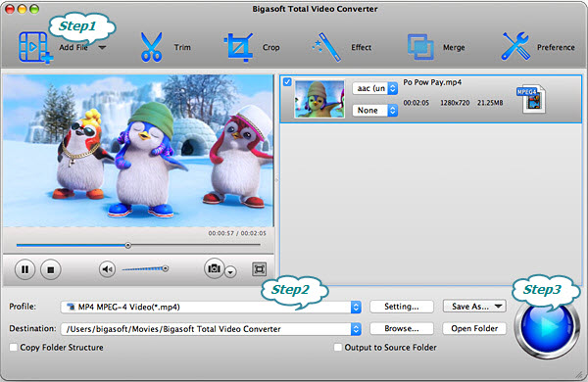Open the snapshot options dropdown arrow
The image size is (588, 382).
pos(230,272)
